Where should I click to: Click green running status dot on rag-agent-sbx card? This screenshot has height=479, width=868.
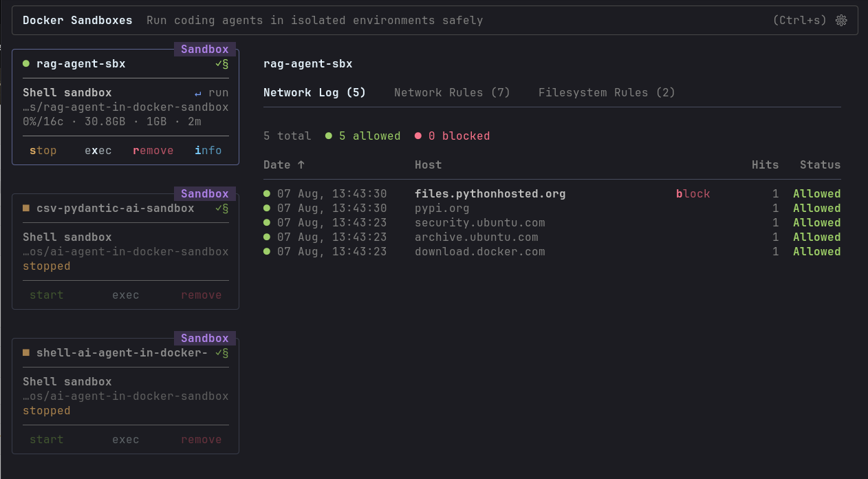(26, 64)
